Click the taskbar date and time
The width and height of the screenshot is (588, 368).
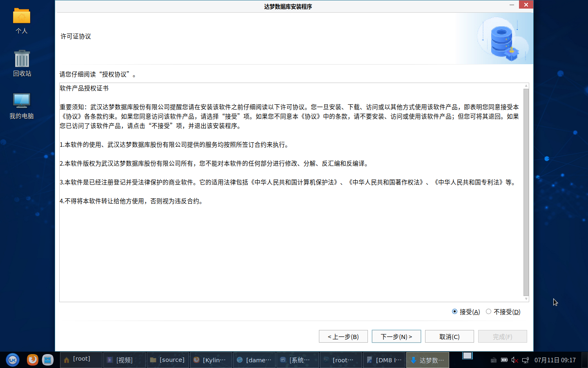tap(555, 360)
